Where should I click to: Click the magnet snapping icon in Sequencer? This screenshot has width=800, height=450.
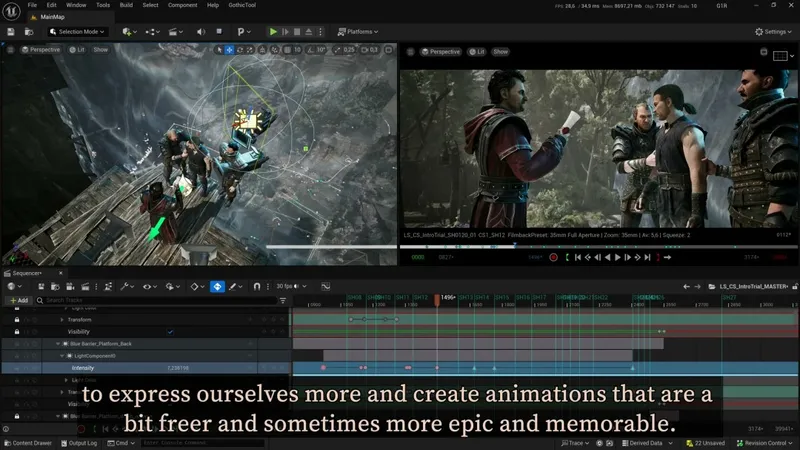coord(258,287)
